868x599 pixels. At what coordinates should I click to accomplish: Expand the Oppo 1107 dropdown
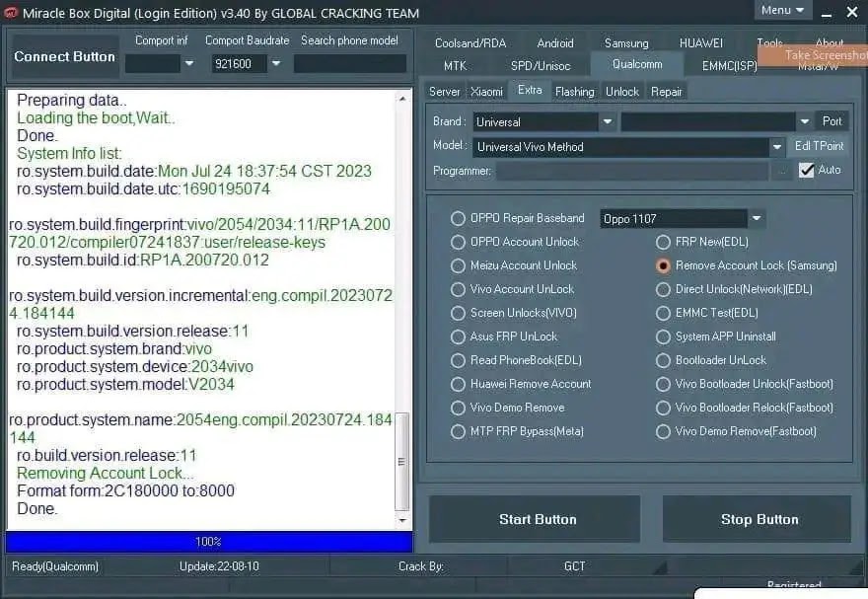(757, 219)
